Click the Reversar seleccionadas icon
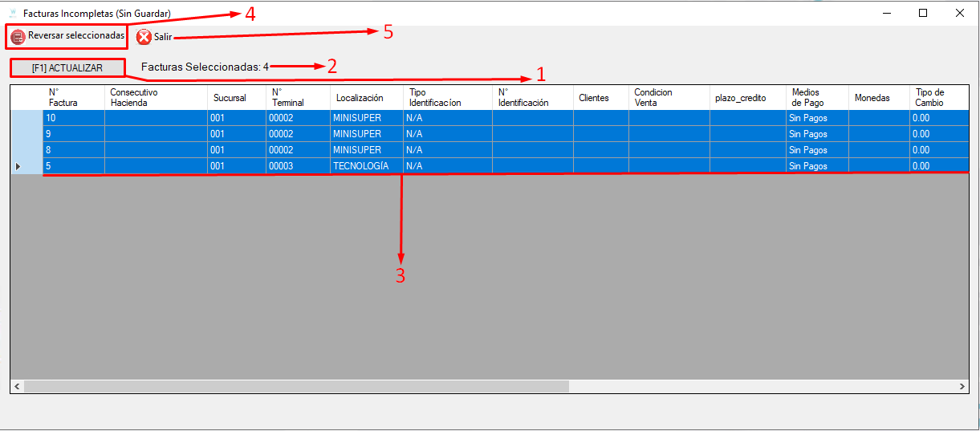This screenshot has width=980, height=431. [18, 37]
